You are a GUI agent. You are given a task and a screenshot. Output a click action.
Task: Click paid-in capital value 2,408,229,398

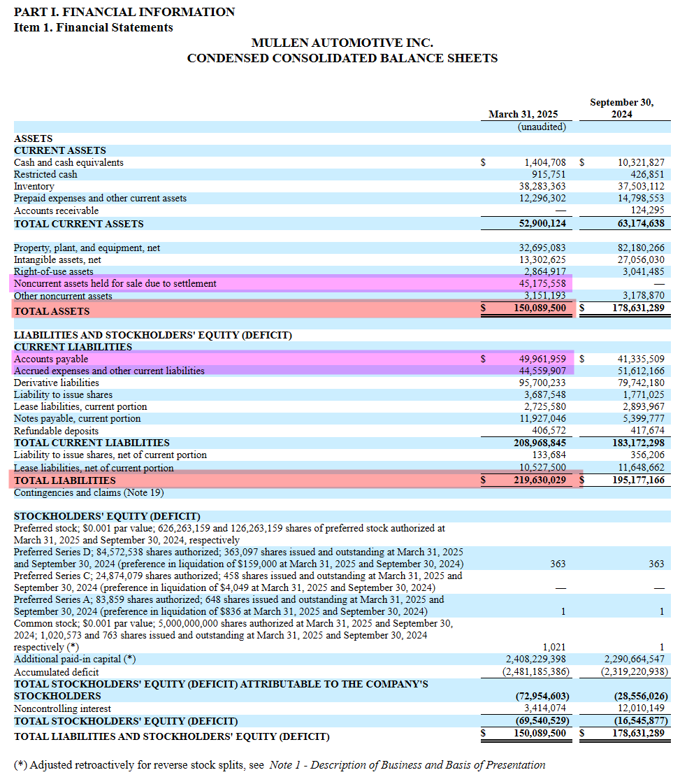[x=536, y=660]
